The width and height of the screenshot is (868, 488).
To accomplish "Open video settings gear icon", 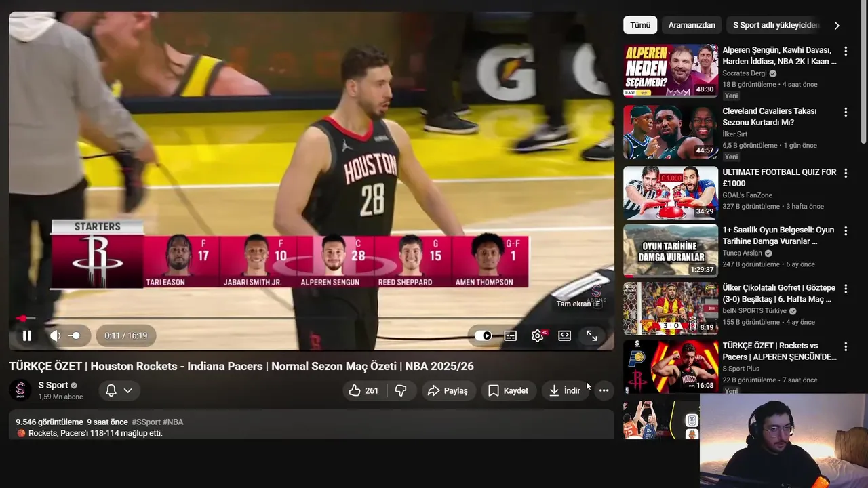I will click(538, 335).
